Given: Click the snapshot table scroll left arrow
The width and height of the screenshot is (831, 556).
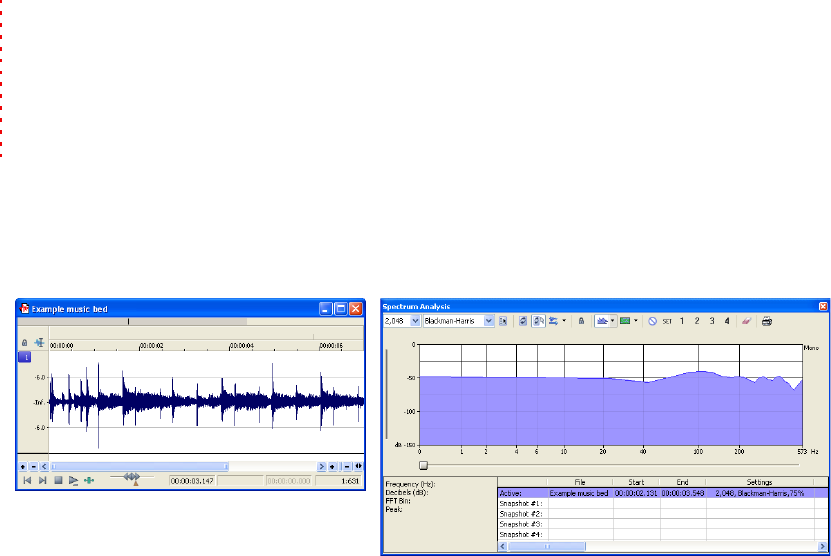Looking at the screenshot, I should (503, 546).
